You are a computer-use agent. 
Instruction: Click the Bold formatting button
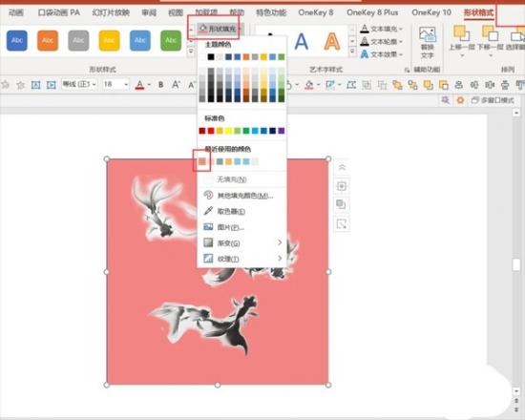pos(161,85)
